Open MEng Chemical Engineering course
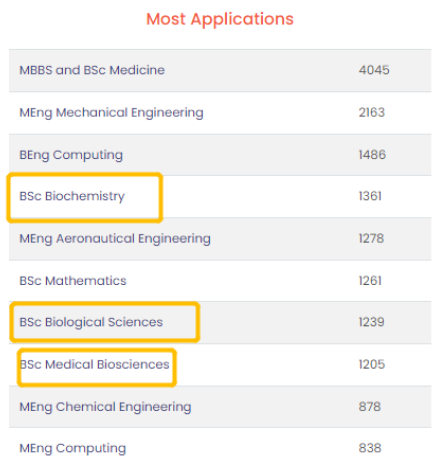Image resolution: width=447 pixels, height=462 pixels. pyautogui.click(x=105, y=407)
